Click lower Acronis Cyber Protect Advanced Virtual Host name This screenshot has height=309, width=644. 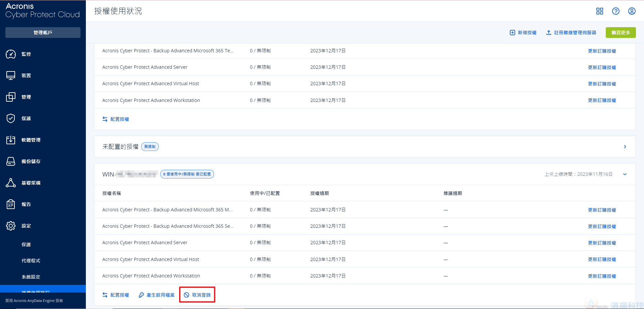[x=151, y=259]
